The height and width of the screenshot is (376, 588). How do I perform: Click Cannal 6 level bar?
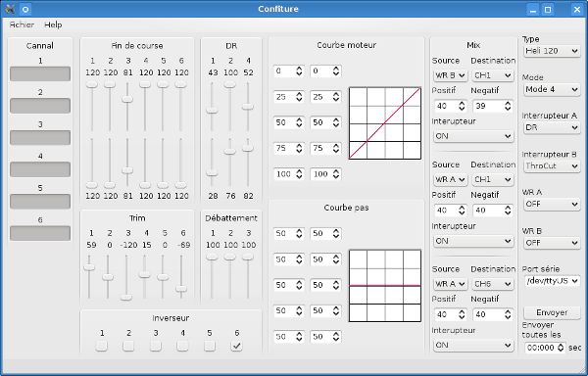pyautogui.click(x=40, y=233)
